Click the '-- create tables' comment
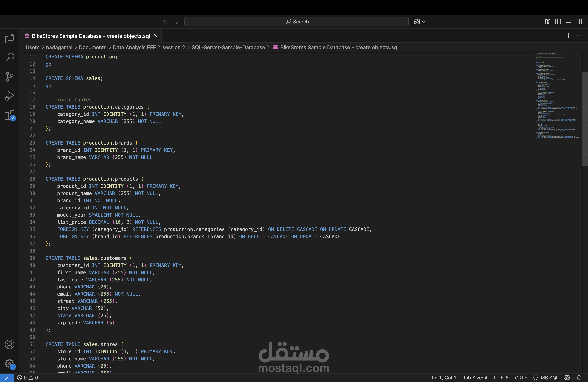 pyautogui.click(x=68, y=100)
